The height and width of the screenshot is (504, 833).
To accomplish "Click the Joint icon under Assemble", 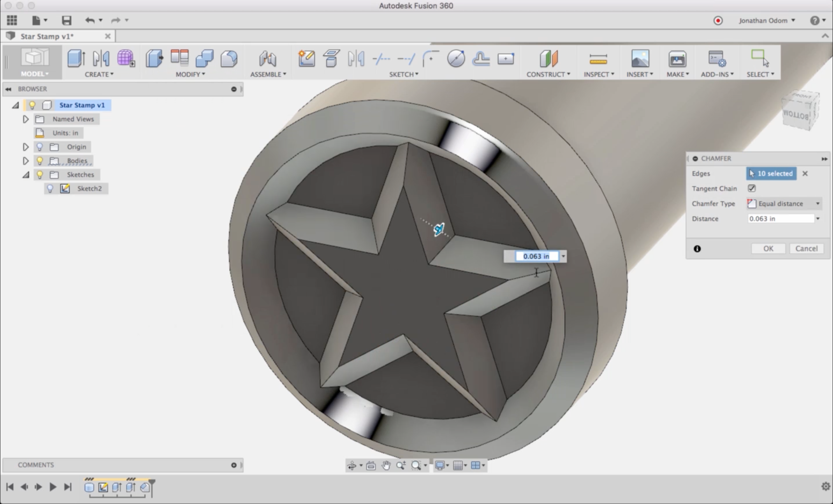I will point(268,58).
